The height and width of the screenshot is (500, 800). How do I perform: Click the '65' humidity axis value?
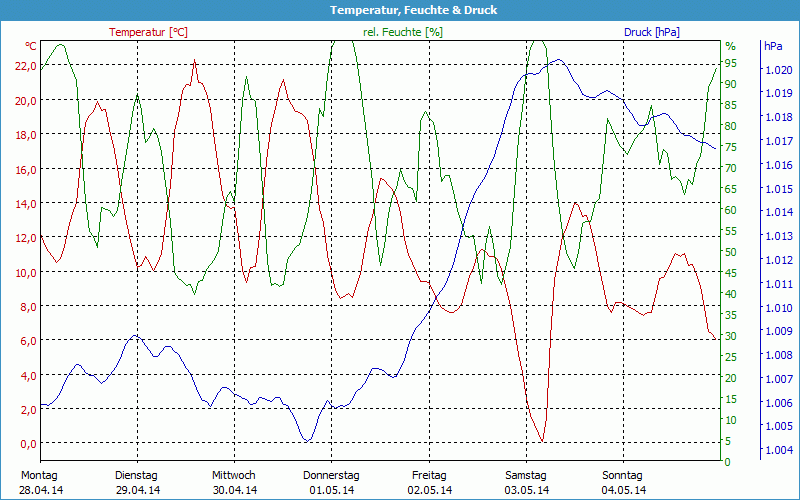[x=731, y=189]
